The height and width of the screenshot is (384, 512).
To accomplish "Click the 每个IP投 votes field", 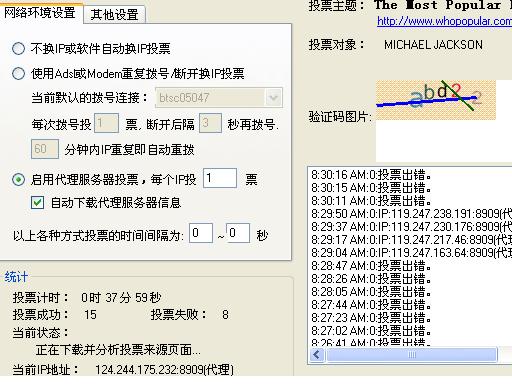I will click(220, 178).
